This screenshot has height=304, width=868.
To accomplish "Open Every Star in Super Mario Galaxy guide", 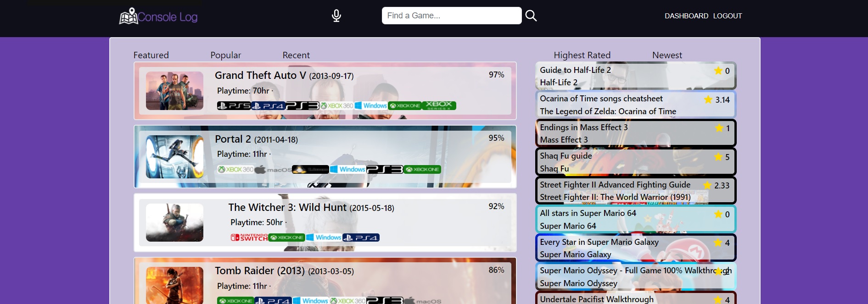I will click(636, 248).
